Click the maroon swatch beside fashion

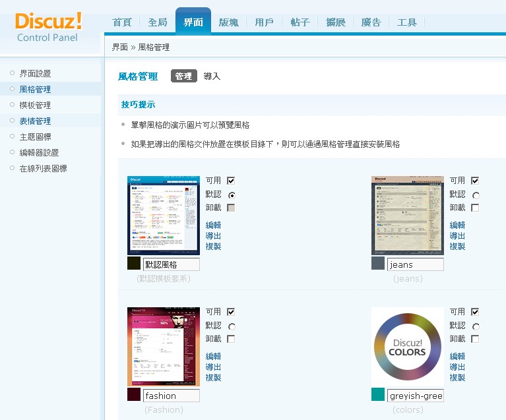coord(134,394)
